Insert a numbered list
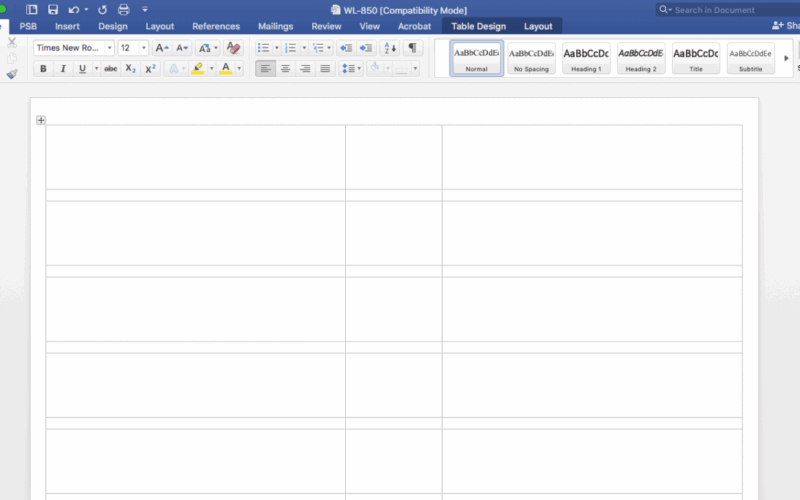This screenshot has width=800, height=500. coord(291,48)
